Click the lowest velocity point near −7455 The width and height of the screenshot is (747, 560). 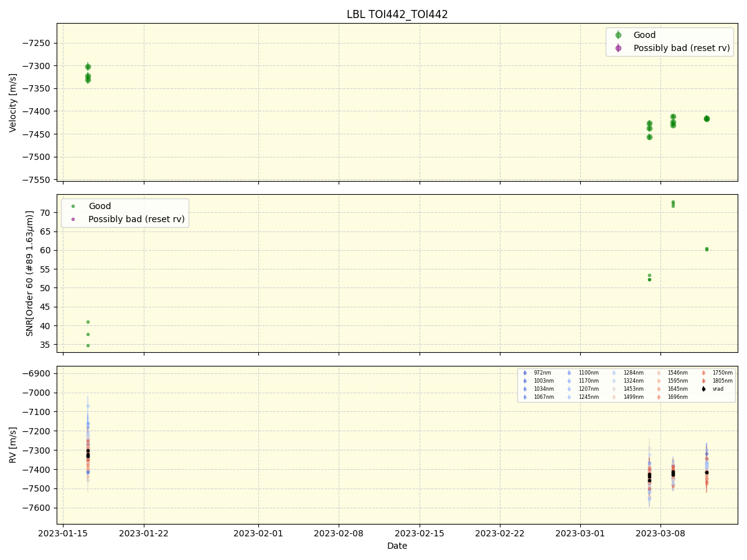coord(649,137)
